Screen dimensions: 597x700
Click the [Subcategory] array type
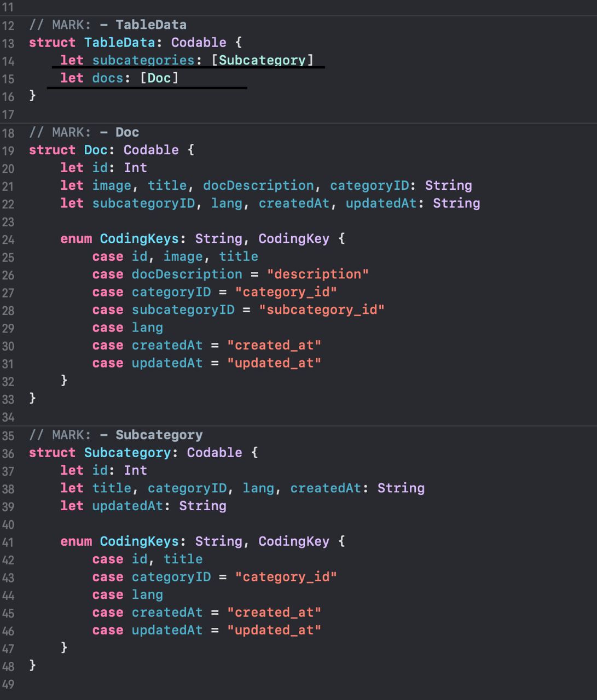[263, 60]
